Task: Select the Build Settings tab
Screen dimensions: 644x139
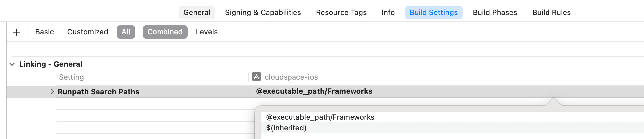Action: 433,13
